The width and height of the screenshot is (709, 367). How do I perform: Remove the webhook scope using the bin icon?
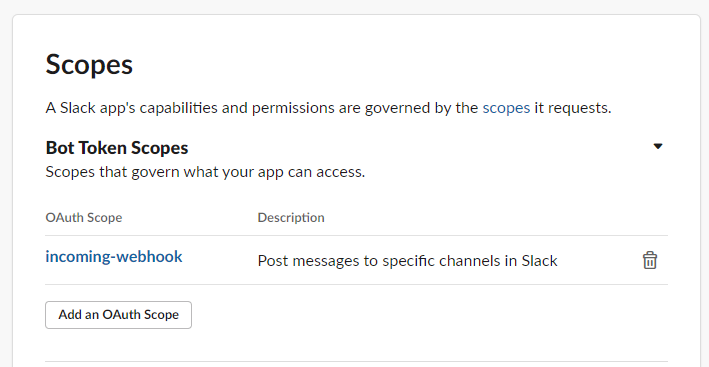click(650, 260)
